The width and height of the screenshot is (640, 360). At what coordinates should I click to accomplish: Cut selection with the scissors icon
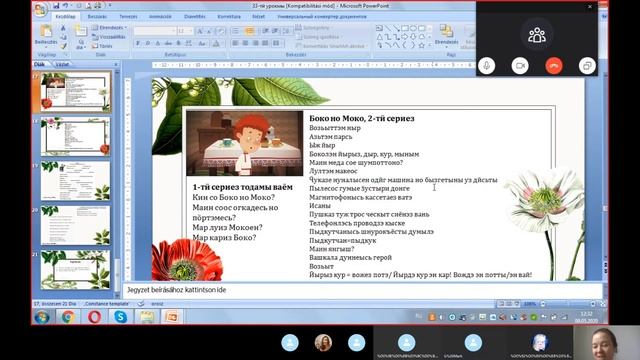[x=63, y=28]
